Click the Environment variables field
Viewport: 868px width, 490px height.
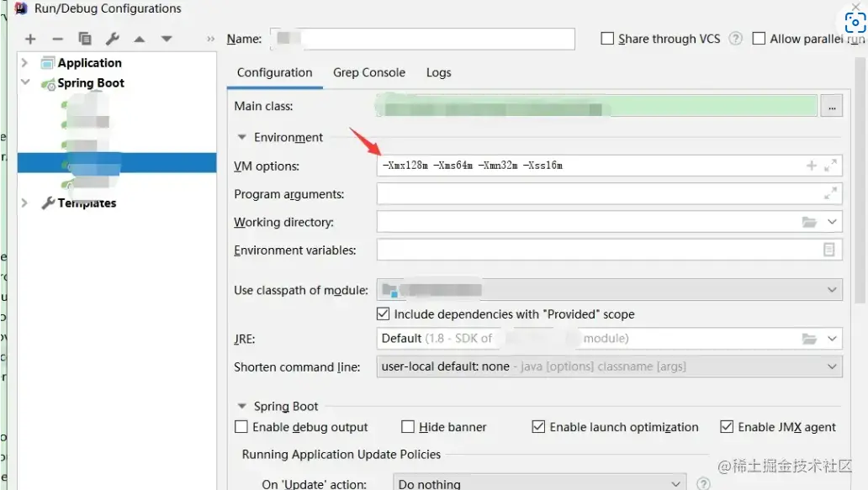coord(610,250)
